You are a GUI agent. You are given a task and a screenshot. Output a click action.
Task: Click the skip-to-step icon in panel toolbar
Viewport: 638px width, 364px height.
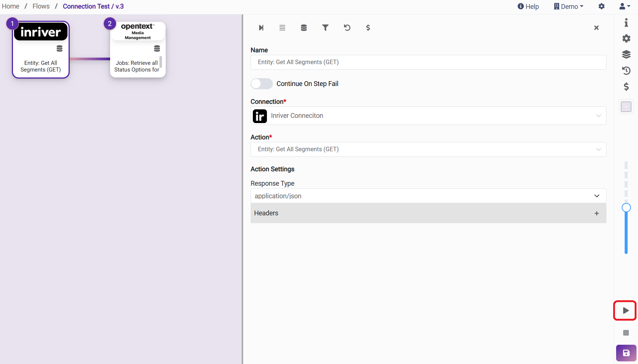tap(261, 28)
